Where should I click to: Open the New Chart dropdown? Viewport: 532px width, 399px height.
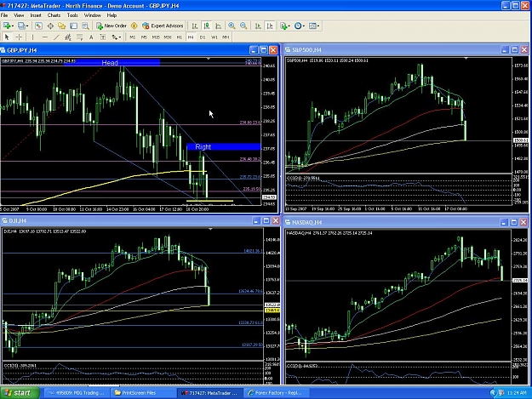[x=9, y=26]
